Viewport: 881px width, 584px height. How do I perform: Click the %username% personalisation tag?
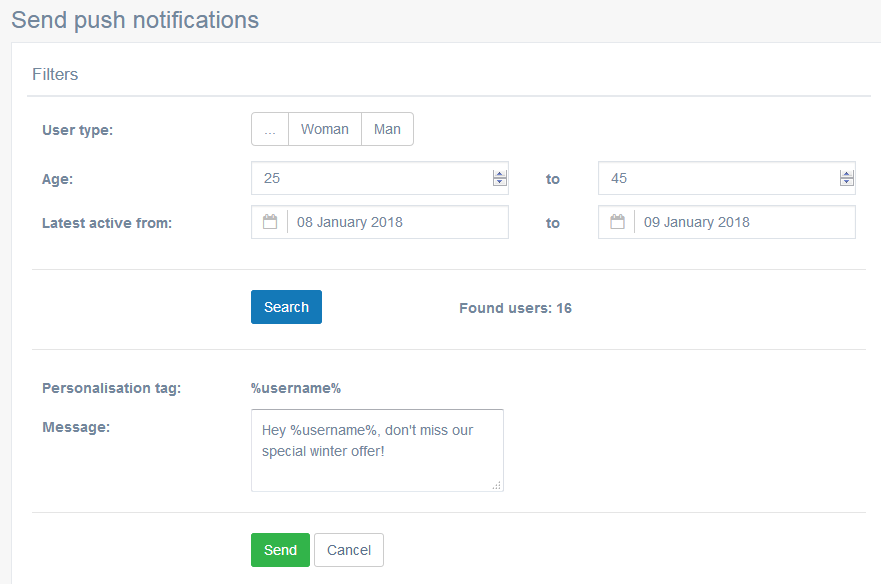[x=296, y=388]
